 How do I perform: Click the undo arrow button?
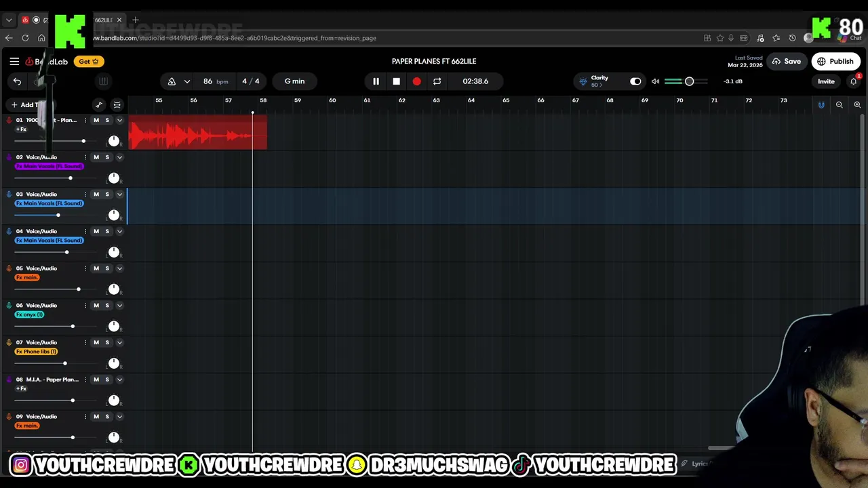pyautogui.click(x=17, y=81)
